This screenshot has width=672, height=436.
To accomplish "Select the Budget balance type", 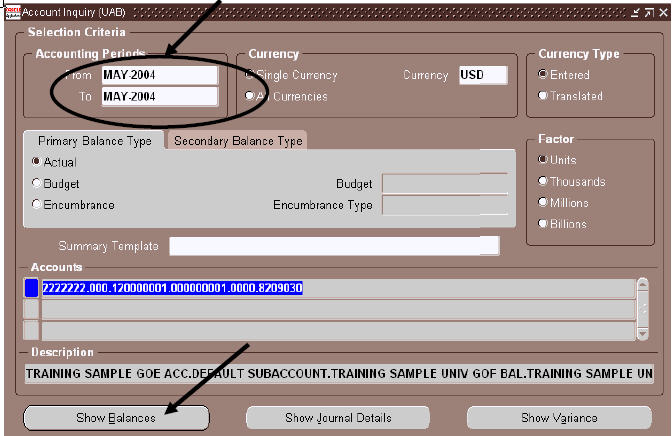I will [37, 183].
